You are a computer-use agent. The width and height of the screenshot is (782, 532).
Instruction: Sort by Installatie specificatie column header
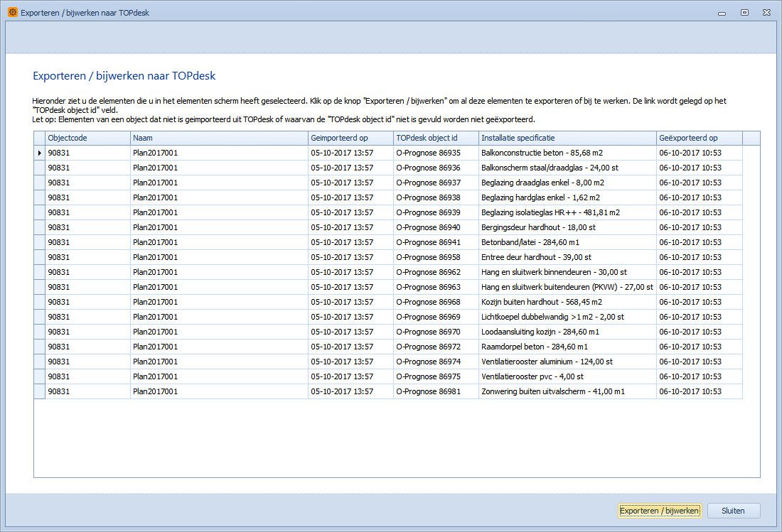[x=567, y=138]
